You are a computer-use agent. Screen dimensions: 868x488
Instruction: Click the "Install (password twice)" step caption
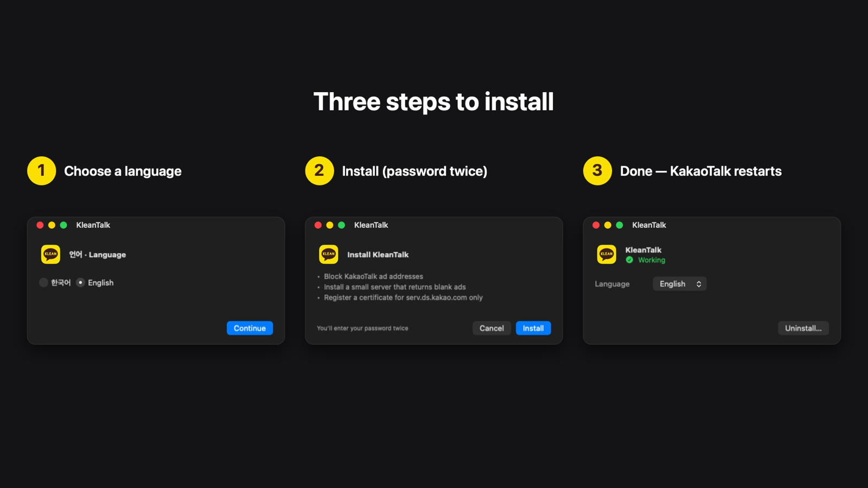pyautogui.click(x=414, y=171)
